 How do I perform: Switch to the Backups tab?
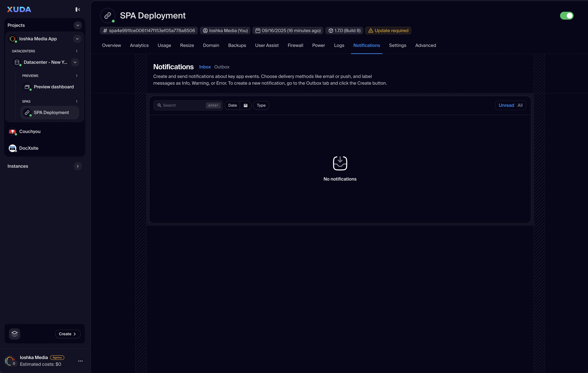pos(237,45)
